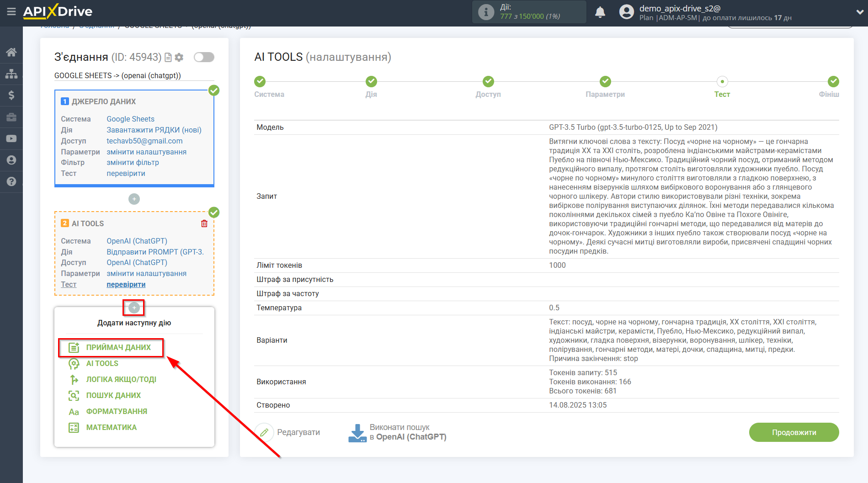Viewport: 868px width, 483px height.
Task: Click the ЛОГІКА ЯКЩО/ТОДІ branch icon
Action: tap(74, 380)
